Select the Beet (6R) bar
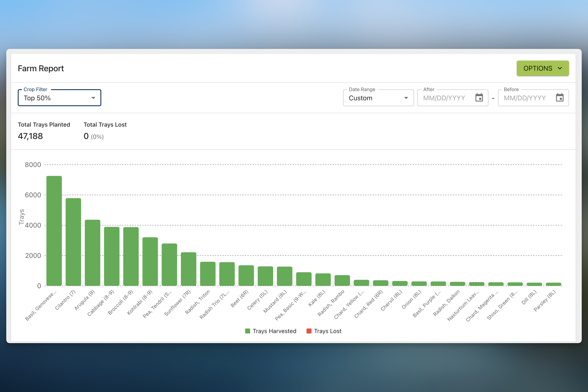The width and height of the screenshot is (588, 392). (x=246, y=275)
